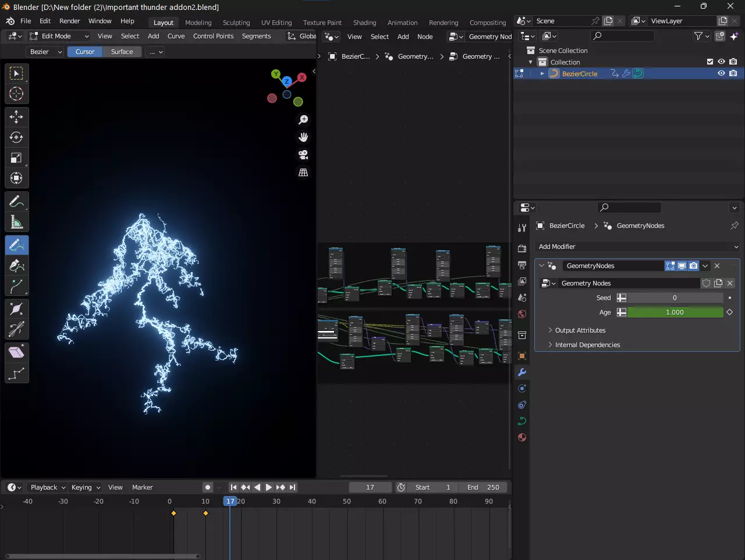Open the Render properties tab

tap(522, 249)
